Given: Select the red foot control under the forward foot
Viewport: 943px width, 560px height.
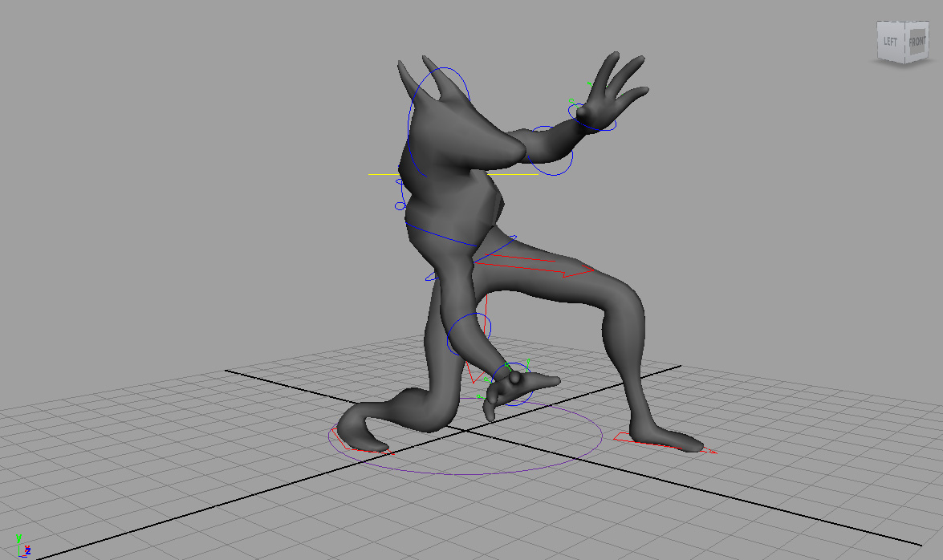Looking at the screenshot, I should tap(665, 444).
